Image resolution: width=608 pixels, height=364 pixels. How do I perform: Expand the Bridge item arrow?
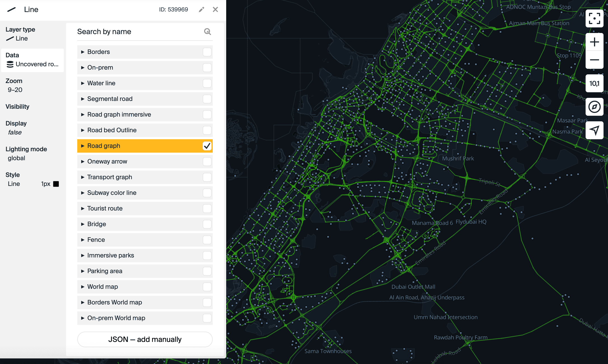[83, 224]
